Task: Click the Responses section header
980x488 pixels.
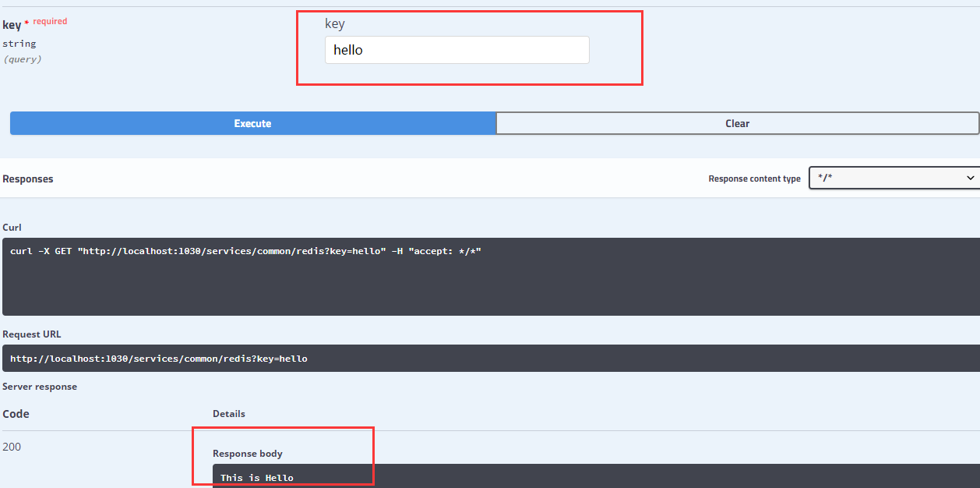Action: (x=28, y=179)
